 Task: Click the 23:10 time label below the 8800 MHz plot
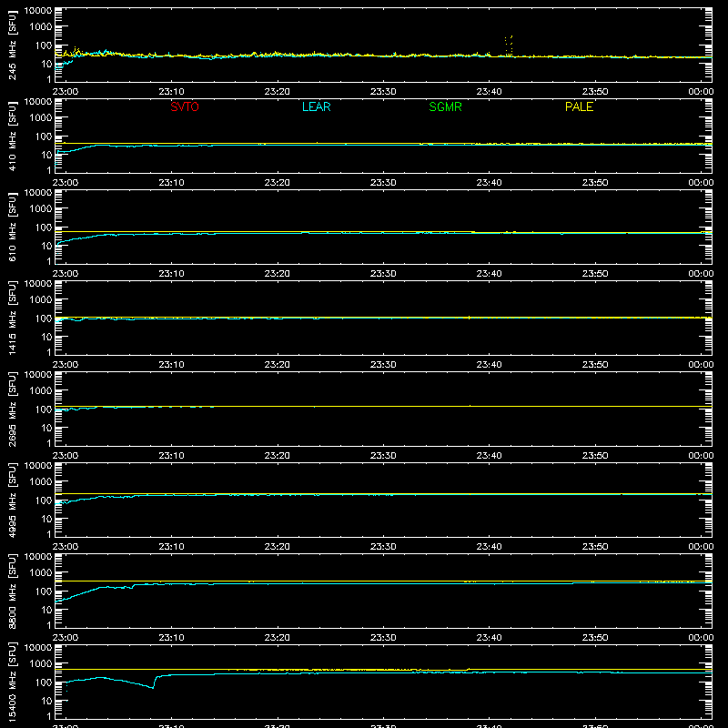[171, 638]
